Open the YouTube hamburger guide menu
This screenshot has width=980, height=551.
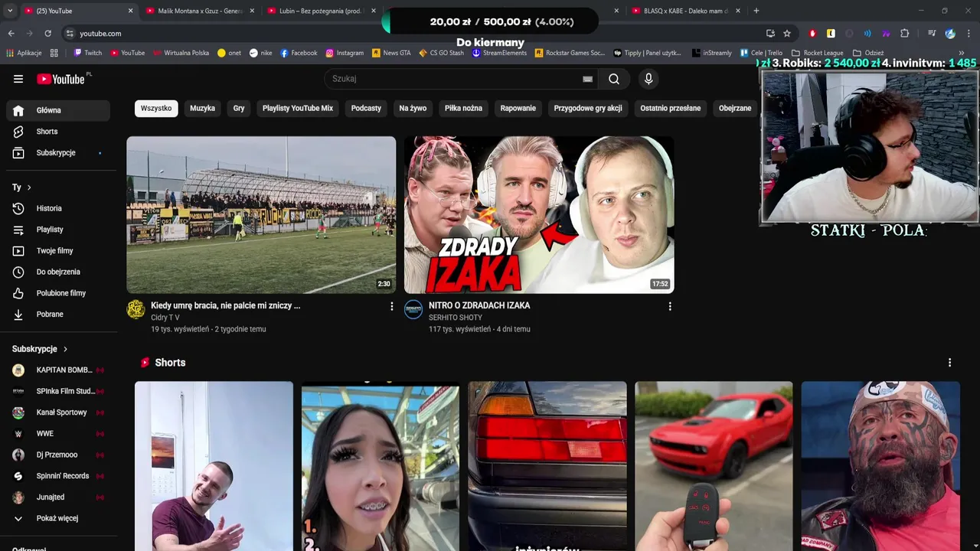18,79
